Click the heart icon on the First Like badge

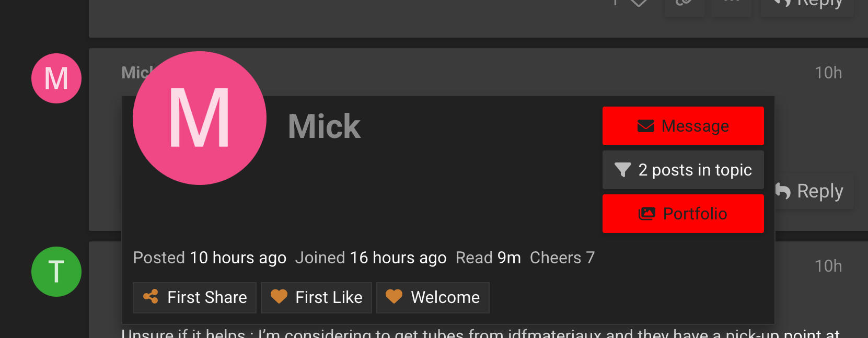point(279,297)
